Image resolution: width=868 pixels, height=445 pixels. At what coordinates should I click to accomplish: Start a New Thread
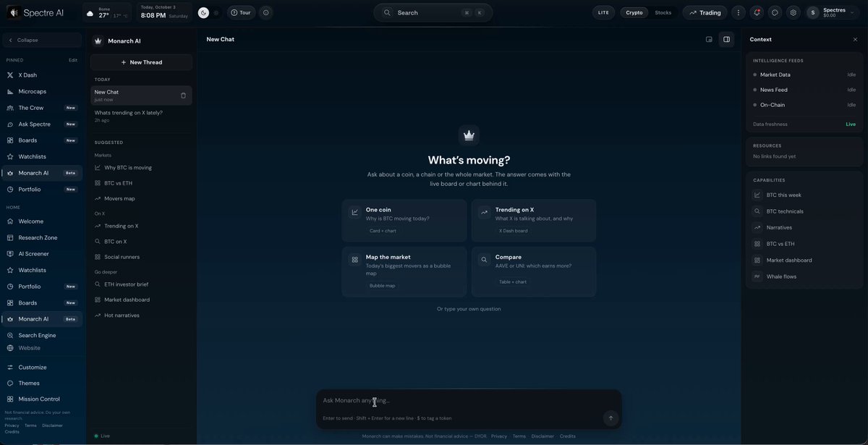coord(141,62)
